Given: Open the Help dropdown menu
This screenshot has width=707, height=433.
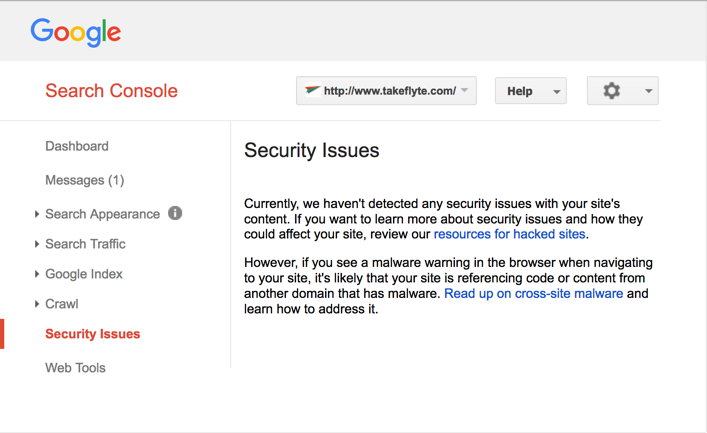Looking at the screenshot, I should coord(531,91).
